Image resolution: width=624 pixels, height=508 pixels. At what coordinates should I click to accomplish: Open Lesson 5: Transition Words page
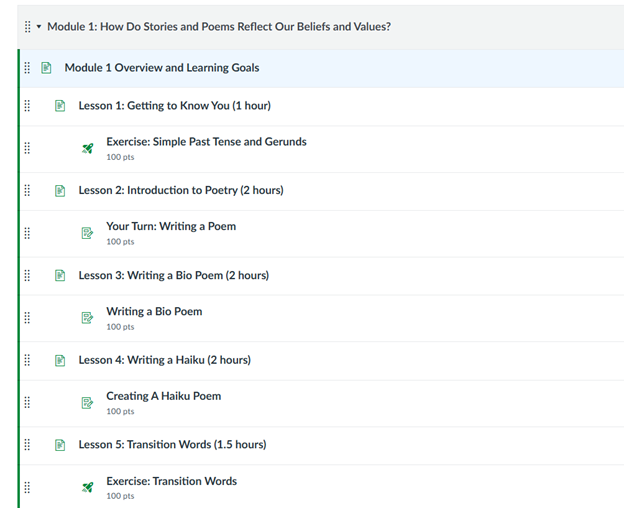click(x=172, y=444)
